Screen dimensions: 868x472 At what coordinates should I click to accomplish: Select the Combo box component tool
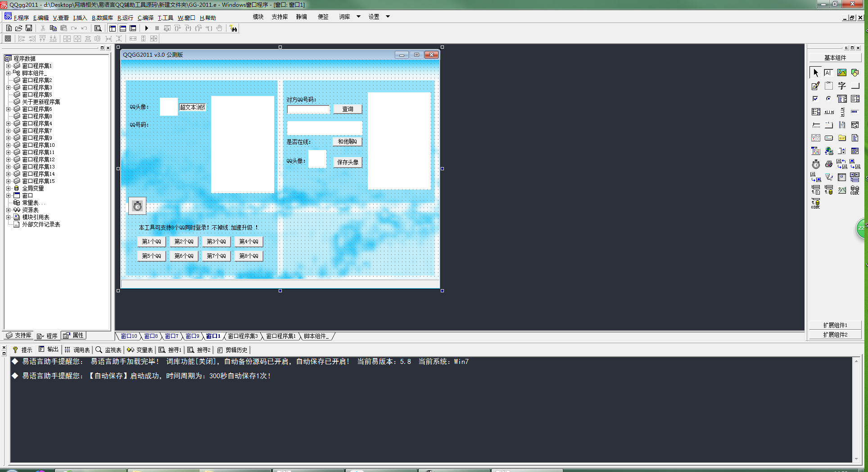[x=841, y=99]
